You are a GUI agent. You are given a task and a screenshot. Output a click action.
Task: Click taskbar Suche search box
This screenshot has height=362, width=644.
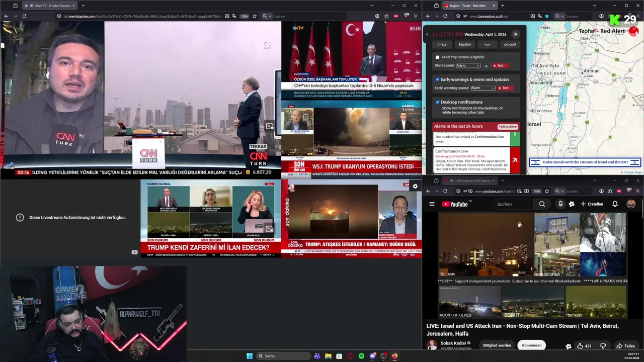283,356
